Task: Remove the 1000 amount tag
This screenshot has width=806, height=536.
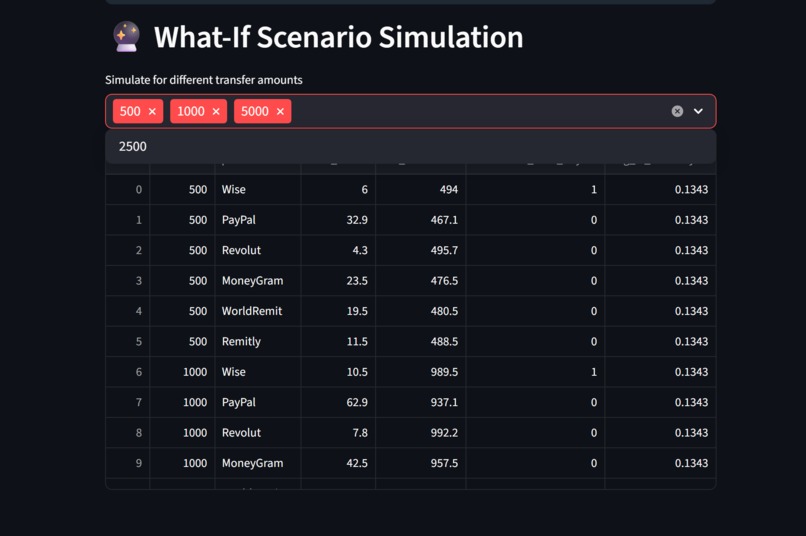Action: (x=216, y=112)
